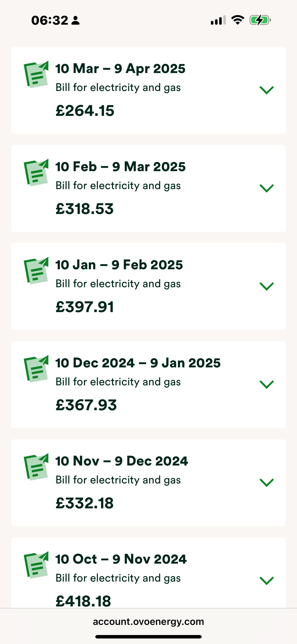Screen dimensions: 297x644
Task: Click bill icon for 10 Dec 2024 – 9 Jan 2025
Action: pyautogui.click(x=36, y=369)
